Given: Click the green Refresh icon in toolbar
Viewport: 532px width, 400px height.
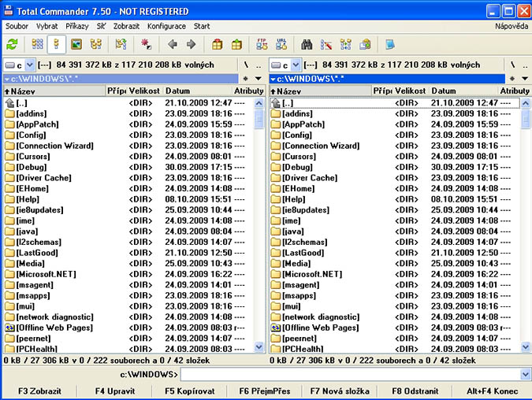Looking at the screenshot, I should tap(12, 45).
